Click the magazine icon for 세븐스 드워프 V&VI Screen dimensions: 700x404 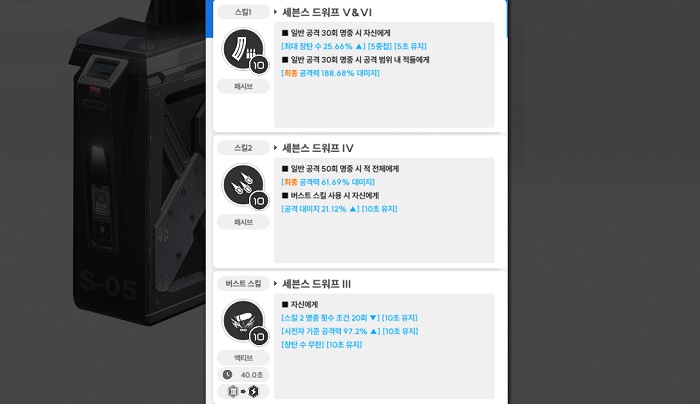tap(243, 49)
